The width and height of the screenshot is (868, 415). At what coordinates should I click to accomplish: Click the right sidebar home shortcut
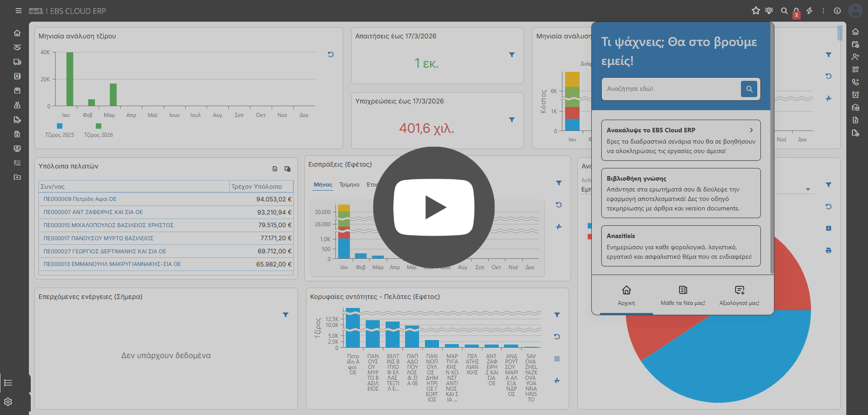(x=855, y=32)
